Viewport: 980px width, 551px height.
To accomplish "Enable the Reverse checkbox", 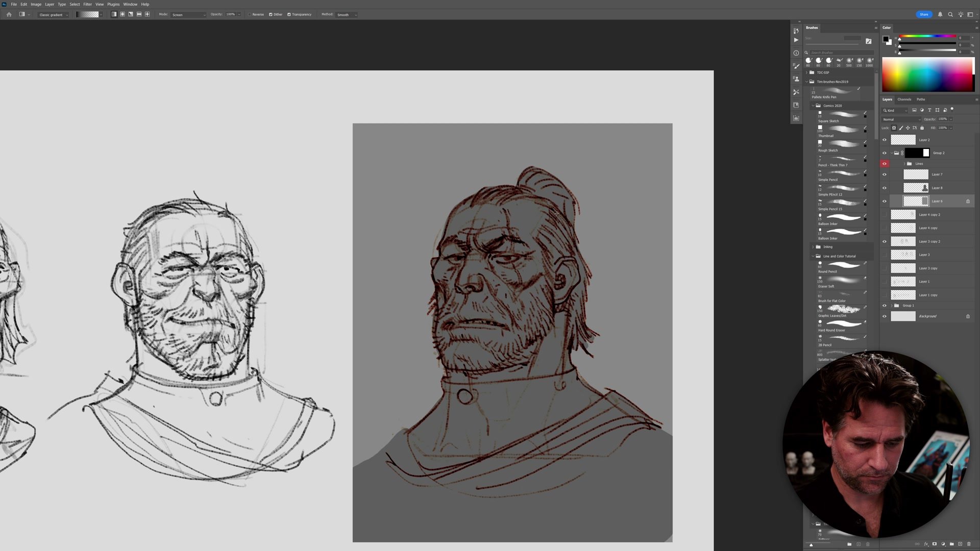I will click(250, 14).
